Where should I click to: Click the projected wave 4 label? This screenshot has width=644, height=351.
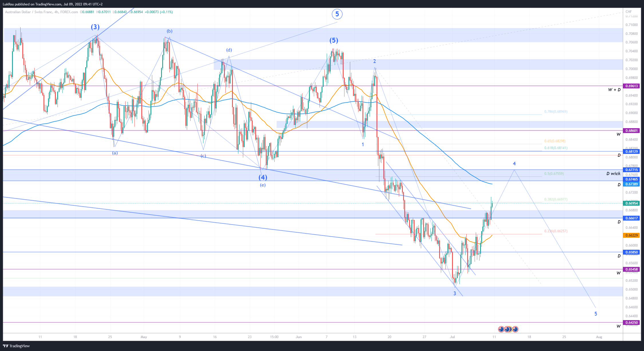(x=514, y=164)
